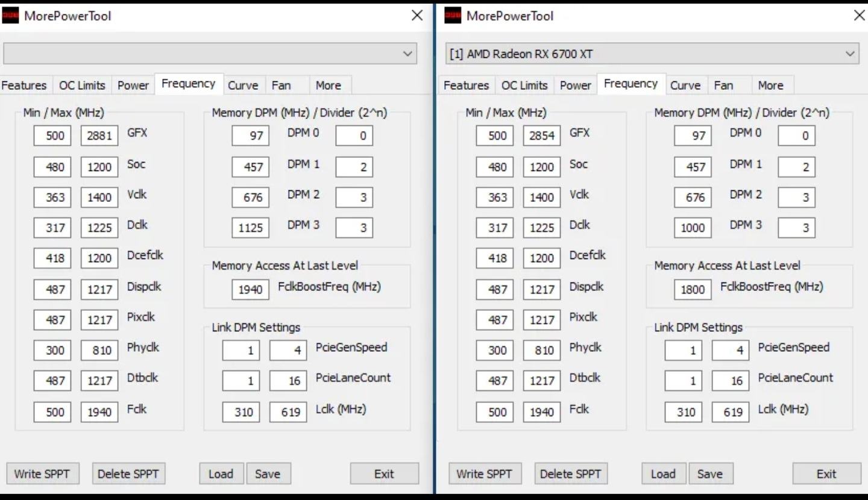The height and width of the screenshot is (500, 868).
Task: Edit PcieGenSpeed max field in left window
Action: click(288, 350)
